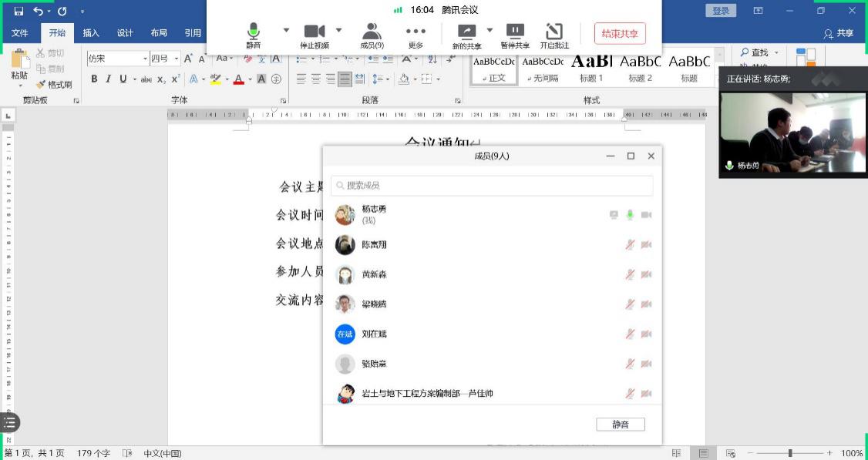Toggle bold formatting in Word ribbon
The image size is (868, 460).
click(94, 79)
